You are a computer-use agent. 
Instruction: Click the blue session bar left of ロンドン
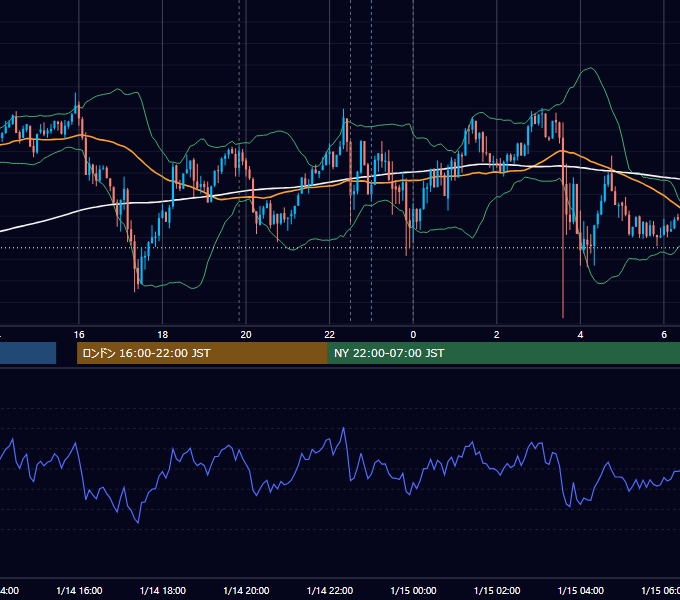(28, 353)
